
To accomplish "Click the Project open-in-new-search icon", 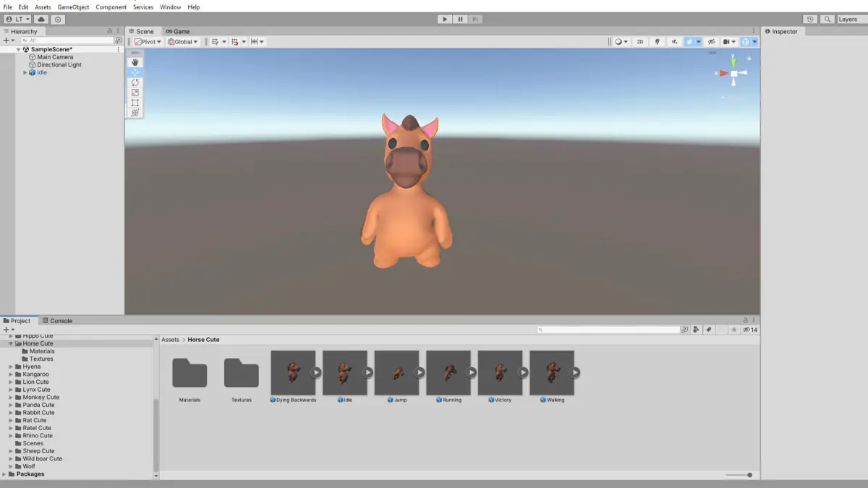I will click(685, 330).
